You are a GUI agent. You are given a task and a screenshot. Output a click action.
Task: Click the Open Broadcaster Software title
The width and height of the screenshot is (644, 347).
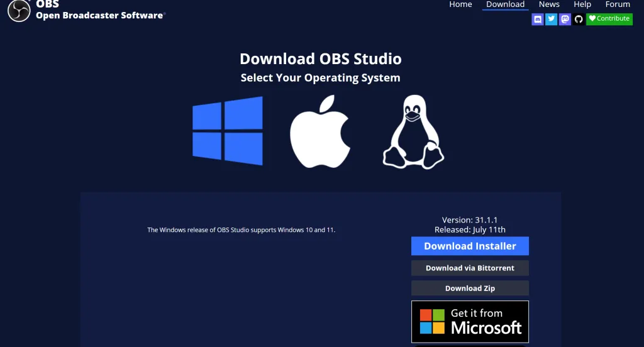click(100, 16)
